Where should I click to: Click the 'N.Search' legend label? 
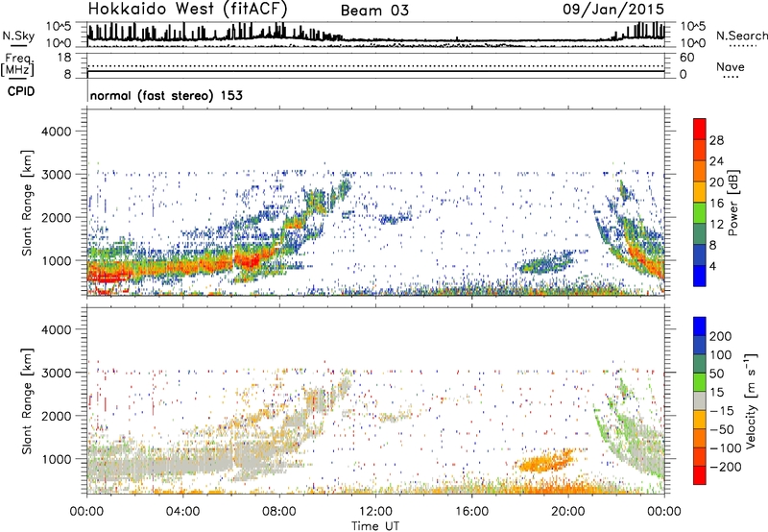pos(741,36)
